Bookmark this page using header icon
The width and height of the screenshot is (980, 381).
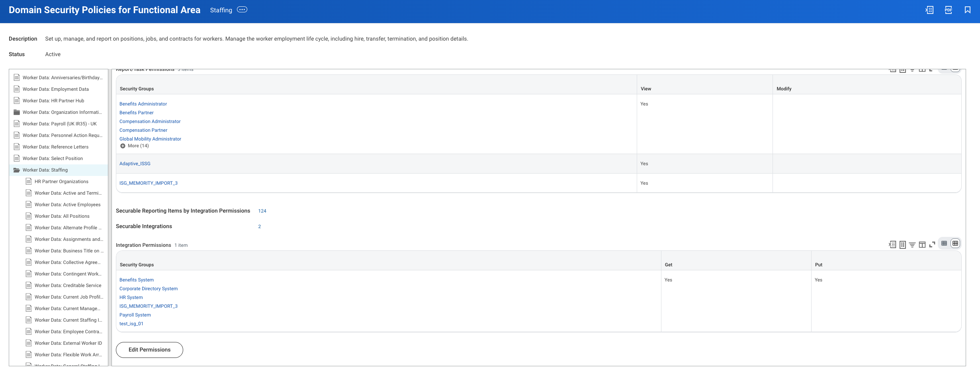[968, 10]
